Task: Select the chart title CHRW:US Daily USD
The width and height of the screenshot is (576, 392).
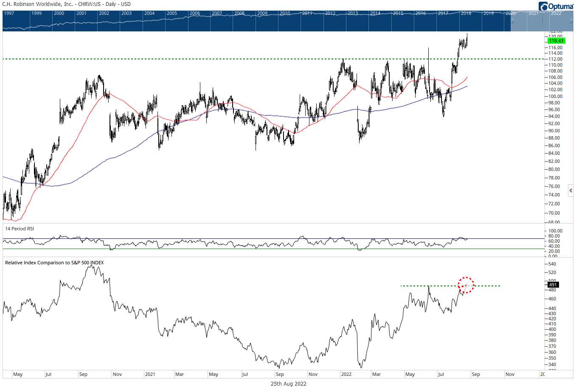Action: [x=67, y=4]
